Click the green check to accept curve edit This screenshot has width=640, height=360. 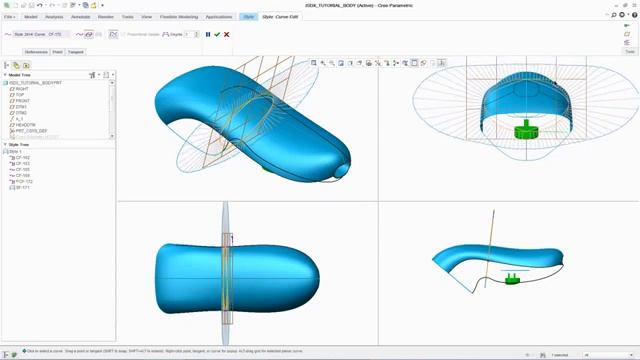(x=217, y=34)
